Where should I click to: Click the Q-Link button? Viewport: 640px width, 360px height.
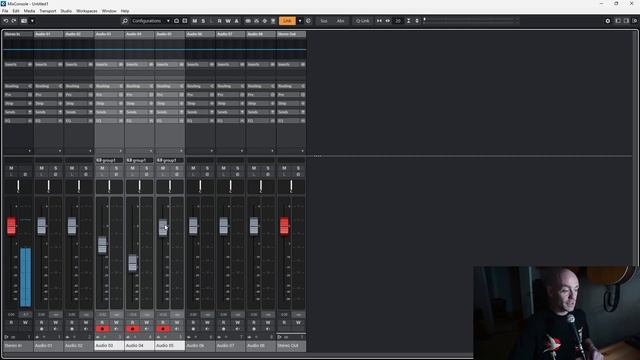362,21
